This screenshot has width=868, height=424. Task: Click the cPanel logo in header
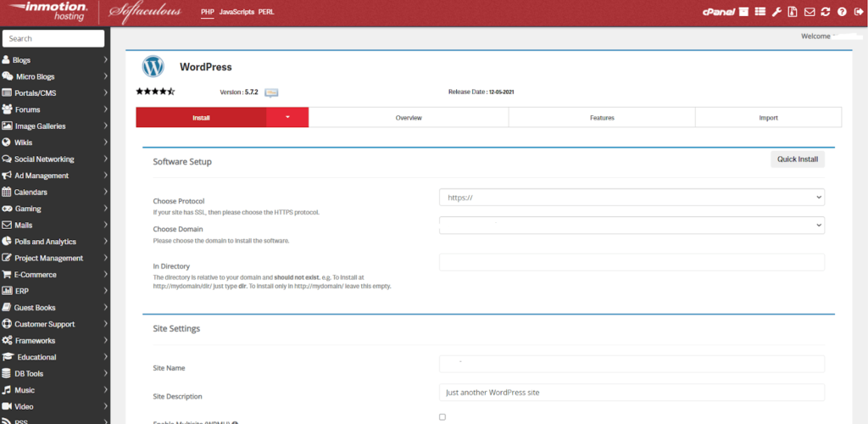point(719,12)
